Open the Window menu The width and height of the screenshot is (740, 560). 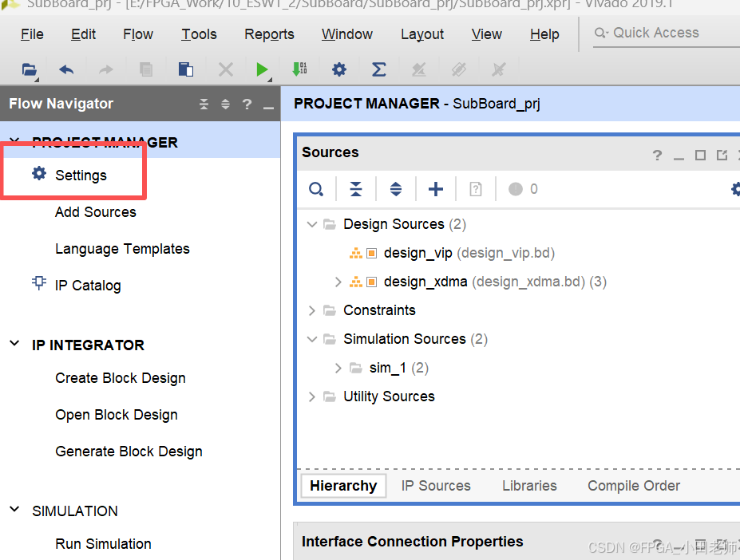(x=347, y=34)
